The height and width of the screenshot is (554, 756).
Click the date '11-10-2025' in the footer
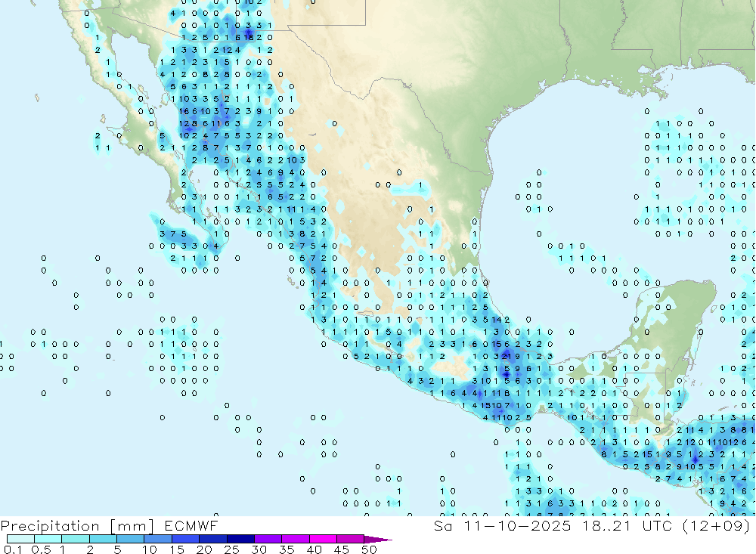click(517, 525)
